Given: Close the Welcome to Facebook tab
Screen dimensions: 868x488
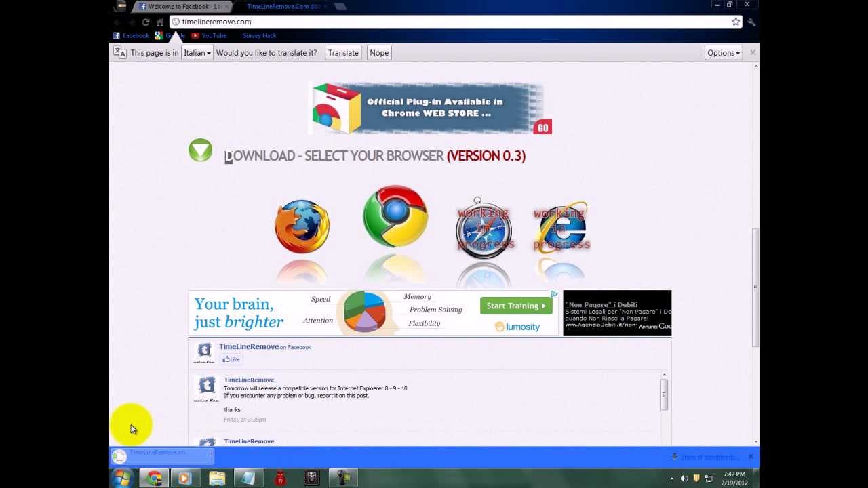Looking at the screenshot, I should [226, 6].
